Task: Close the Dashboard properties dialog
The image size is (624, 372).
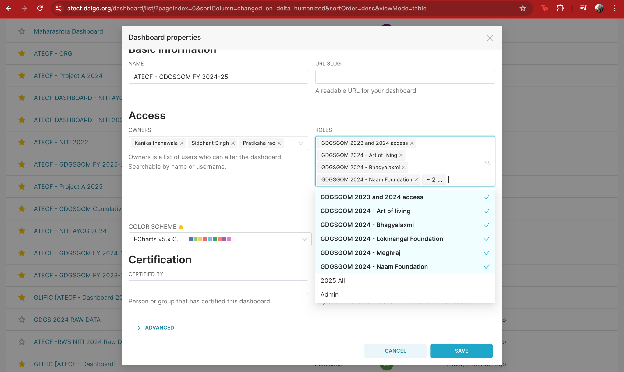Action: [490, 38]
